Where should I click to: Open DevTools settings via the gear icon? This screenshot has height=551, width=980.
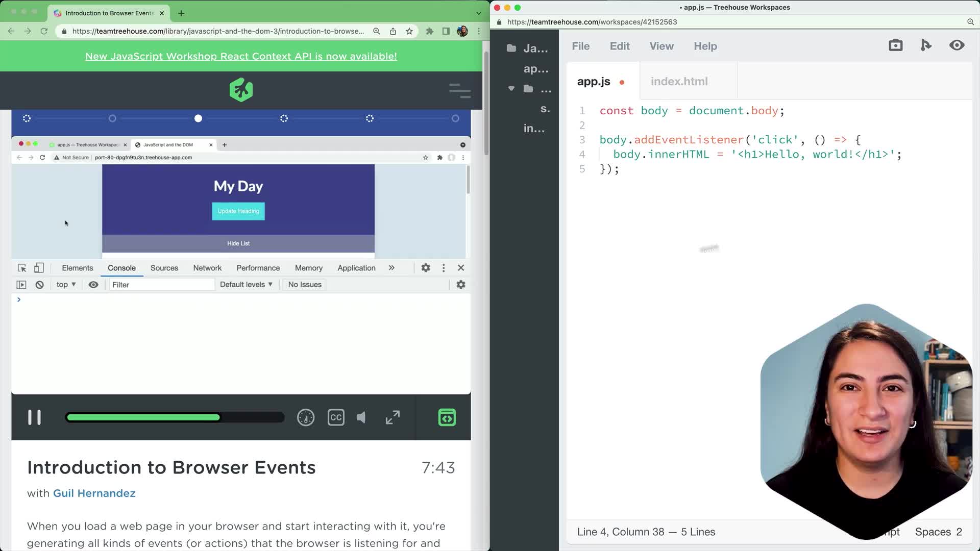tap(426, 267)
